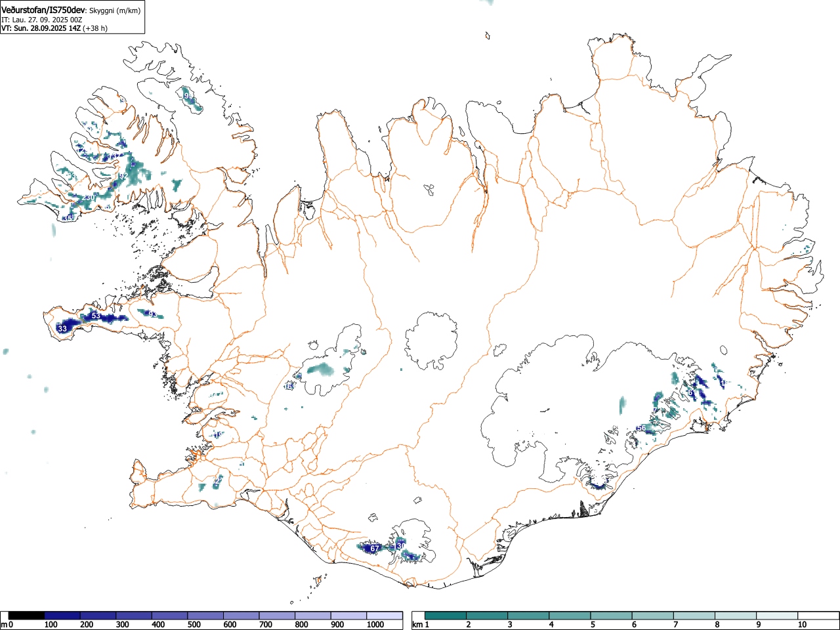Click the visibility value 92 in the Westfjords
This screenshot has width=840, height=630.
123,176
